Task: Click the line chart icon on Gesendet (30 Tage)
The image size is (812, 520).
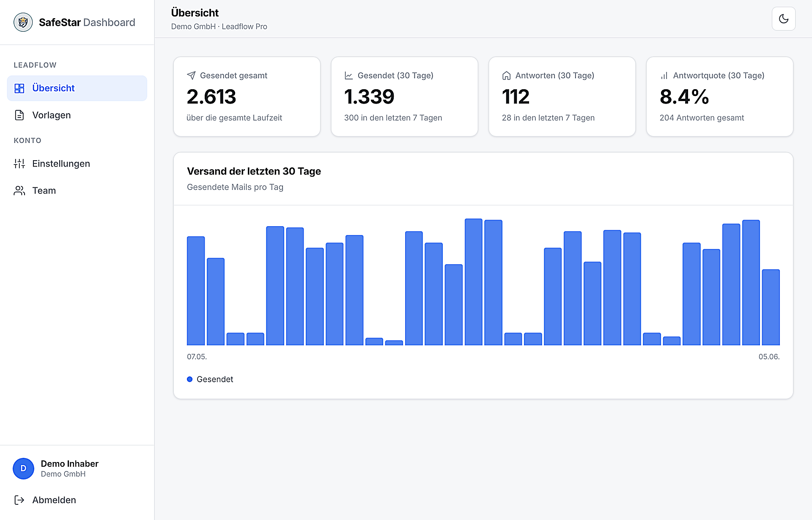Action: tap(349, 75)
